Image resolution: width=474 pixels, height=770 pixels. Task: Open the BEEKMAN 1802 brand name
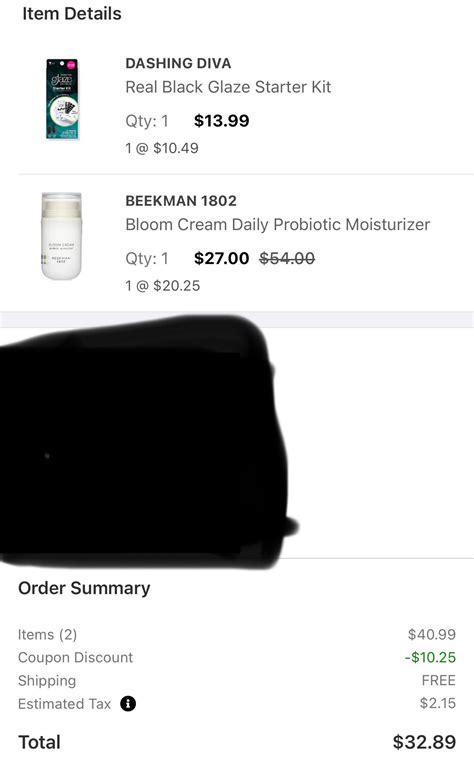point(181,201)
